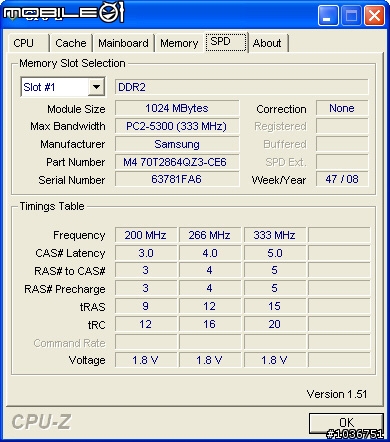Viewport: 390px width, 442px height.
Task: Open the Cache tab
Action: tap(71, 43)
